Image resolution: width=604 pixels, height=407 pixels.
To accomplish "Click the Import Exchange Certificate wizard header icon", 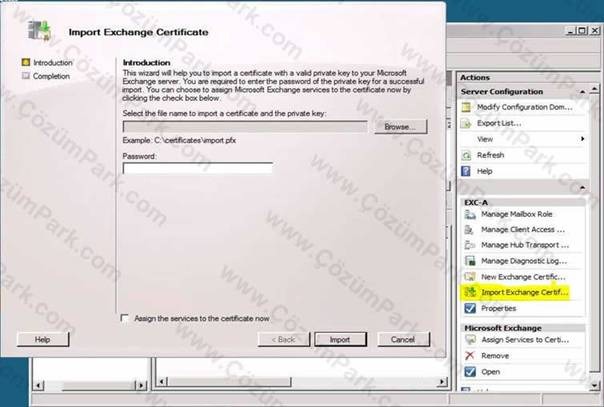I will pyautogui.click(x=40, y=31).
